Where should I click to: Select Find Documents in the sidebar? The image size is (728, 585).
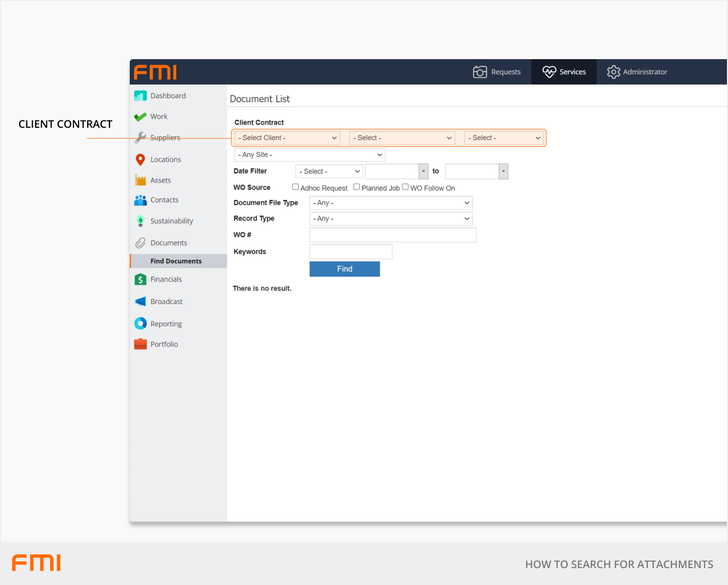176,261
